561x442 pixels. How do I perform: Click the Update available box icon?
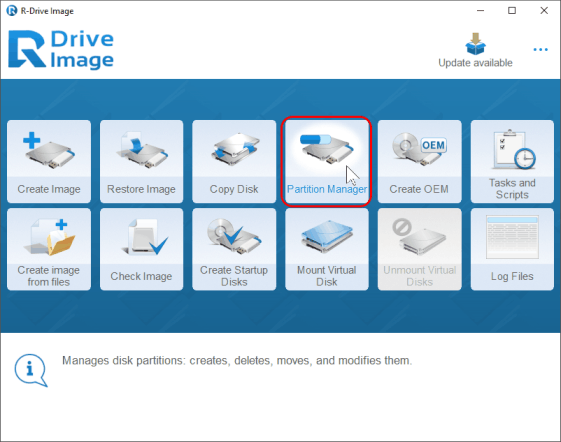pyautogui.click(x=475, y=44)
